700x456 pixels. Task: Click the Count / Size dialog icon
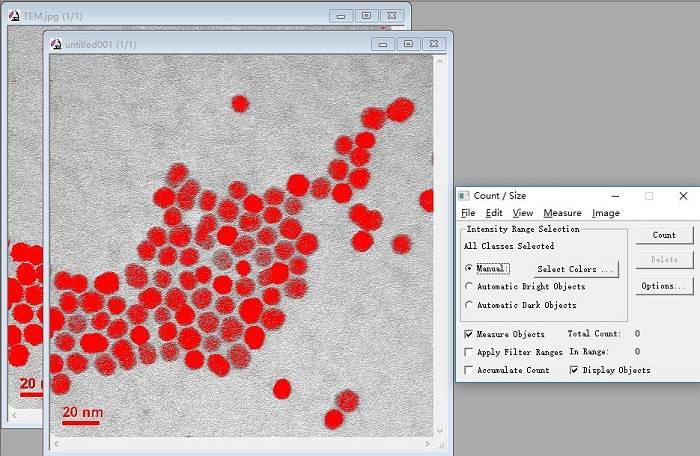(x=464, y=196)
